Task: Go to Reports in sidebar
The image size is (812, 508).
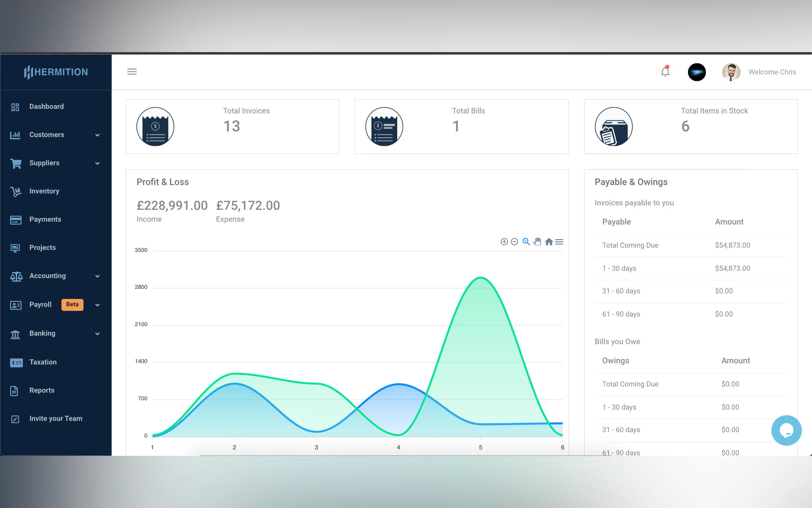Action: (x=42, y=390)
